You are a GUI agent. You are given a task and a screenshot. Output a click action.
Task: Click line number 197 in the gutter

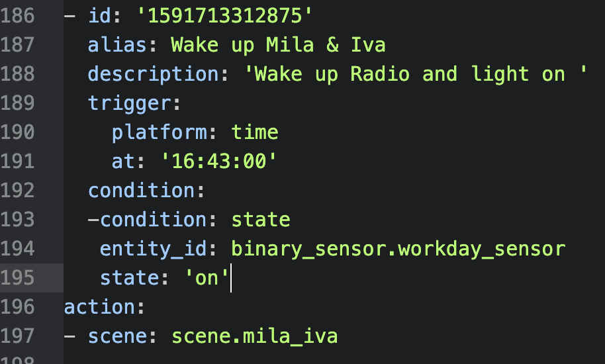[x=18, y=336]
